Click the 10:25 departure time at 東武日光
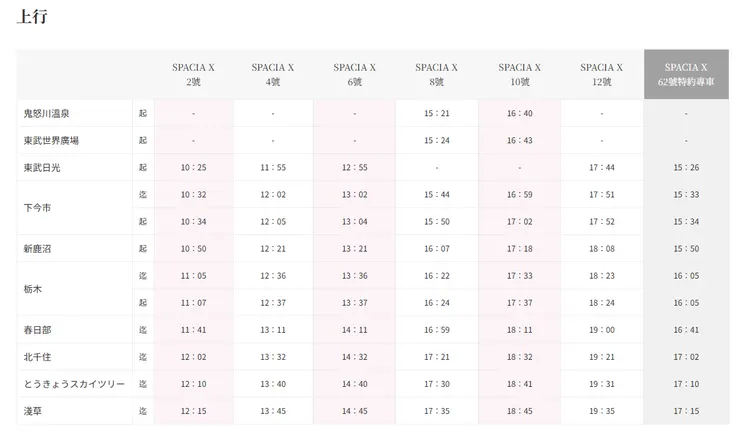740x441 pixels. pos(193,167)
